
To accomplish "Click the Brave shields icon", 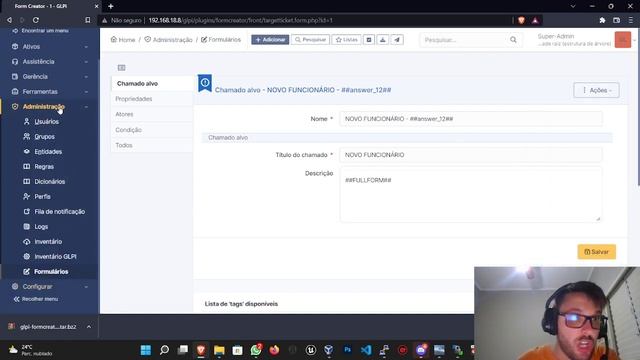I will tap(521, 20).
